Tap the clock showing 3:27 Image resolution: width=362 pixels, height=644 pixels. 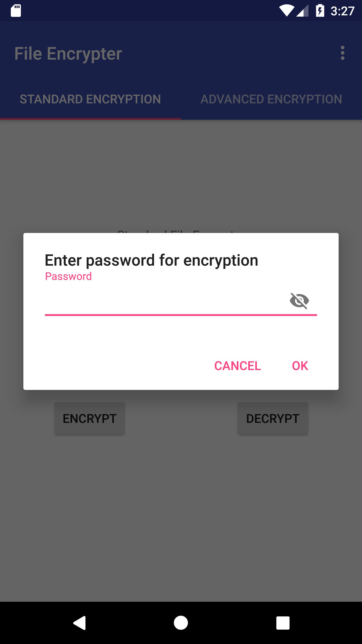pos(342,11)
